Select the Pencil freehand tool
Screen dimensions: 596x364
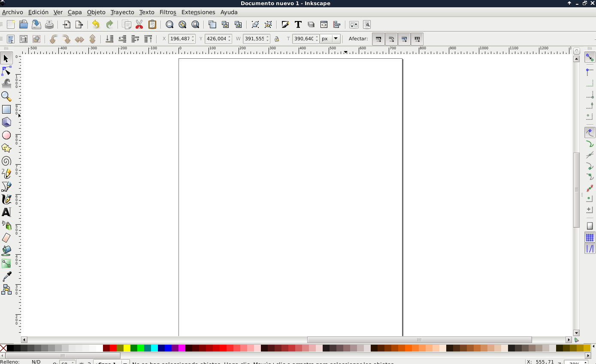tap(6, 174)
